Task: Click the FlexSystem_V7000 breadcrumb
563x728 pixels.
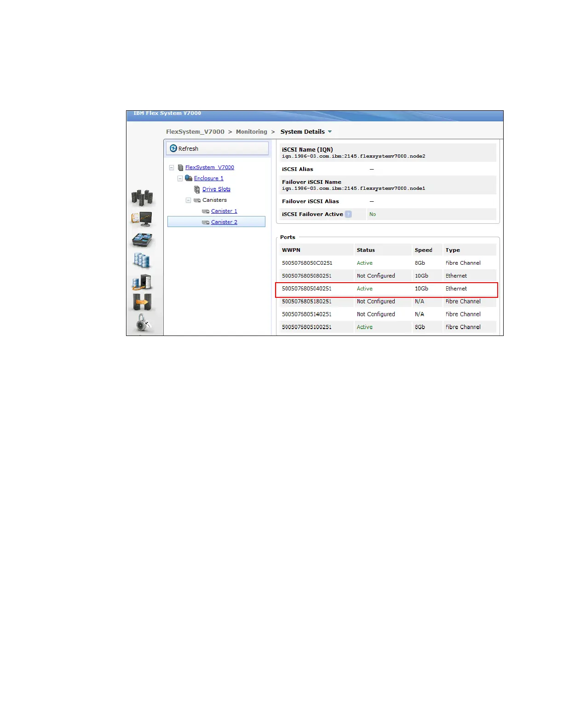Action: pyautogui.click(x=195, y=131)
